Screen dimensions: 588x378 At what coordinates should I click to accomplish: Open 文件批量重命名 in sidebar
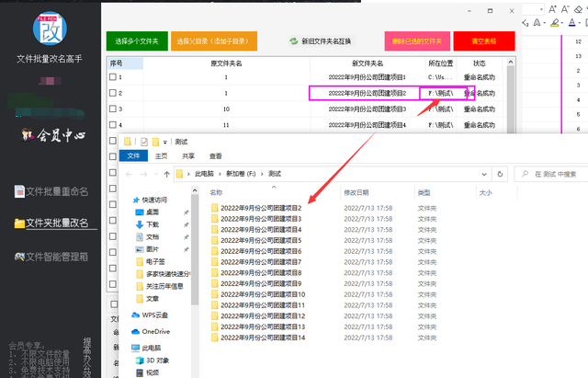coord(51,191)
